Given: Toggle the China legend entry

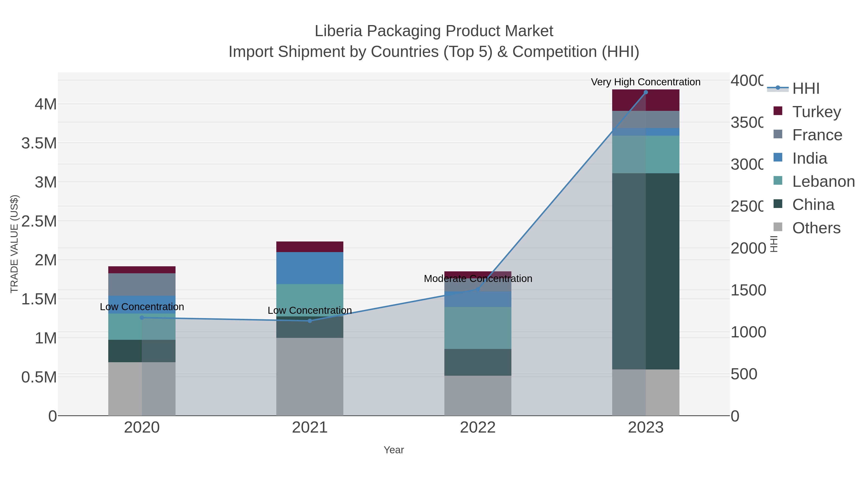Looking at the screenshot, I should tap(804, 204).
